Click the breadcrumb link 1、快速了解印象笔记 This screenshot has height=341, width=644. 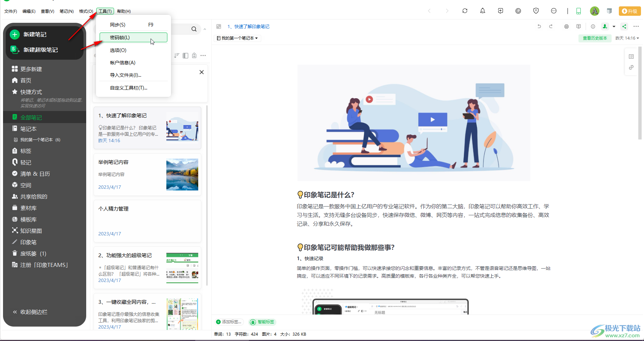(x=249, y=26)
